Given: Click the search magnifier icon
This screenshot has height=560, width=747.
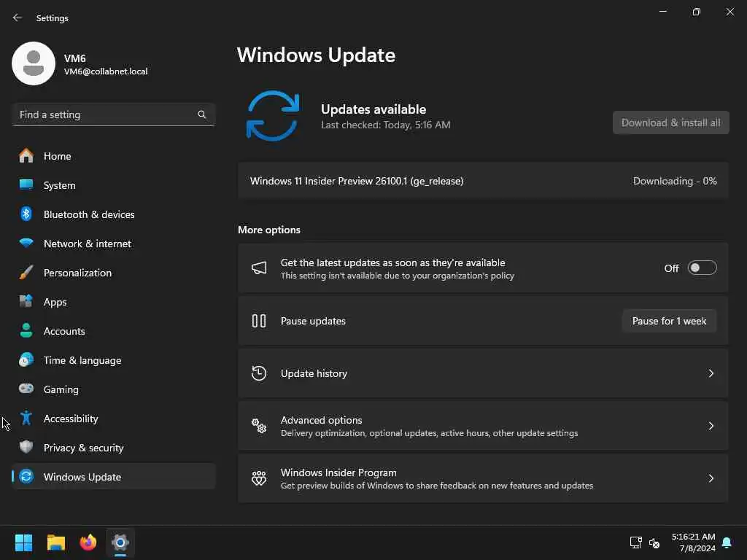Looking at the screenshot, I should [x=201, y=114].
